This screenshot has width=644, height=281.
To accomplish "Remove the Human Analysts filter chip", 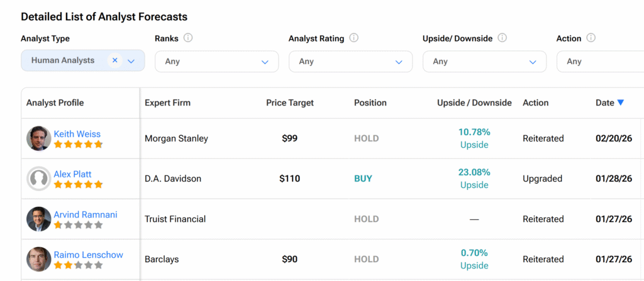I will (114, 60).
